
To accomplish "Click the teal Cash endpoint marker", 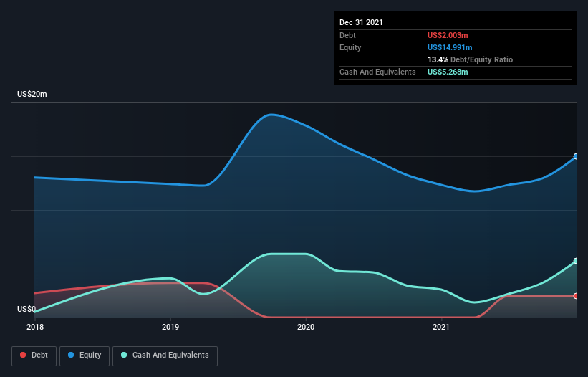I will click(x=576, y=261).
